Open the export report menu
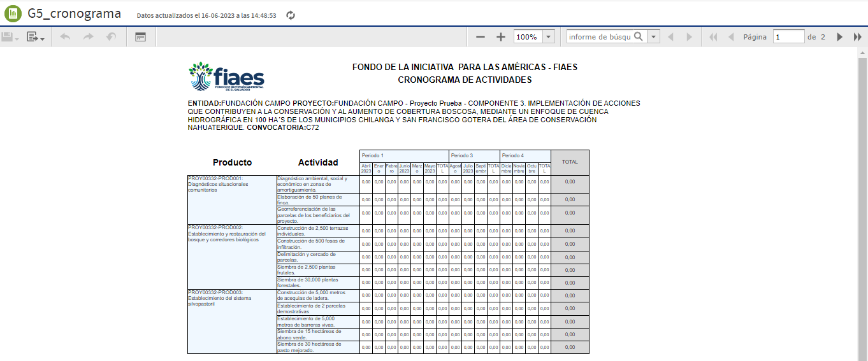 35,38
